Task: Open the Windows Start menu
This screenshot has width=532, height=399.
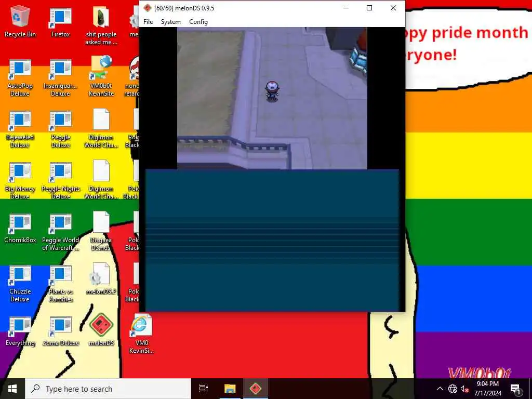Action: click(12, 389)
